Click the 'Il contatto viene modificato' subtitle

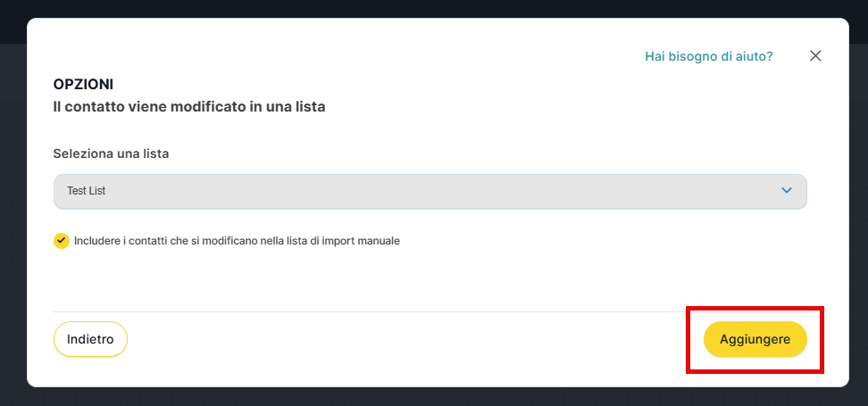(x=188, y=107)
